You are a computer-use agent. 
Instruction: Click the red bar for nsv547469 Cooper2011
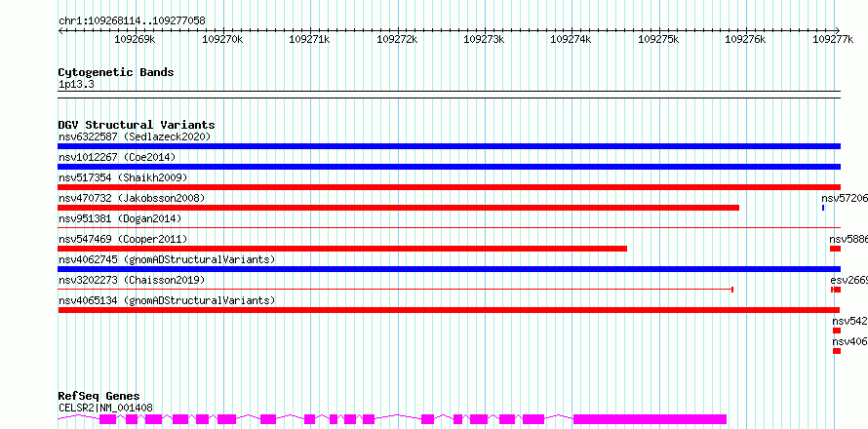[x=342, y=249]
